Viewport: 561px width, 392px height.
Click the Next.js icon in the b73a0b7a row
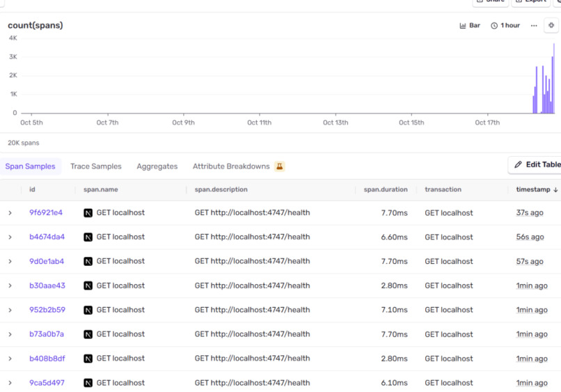tap(88, 334)
